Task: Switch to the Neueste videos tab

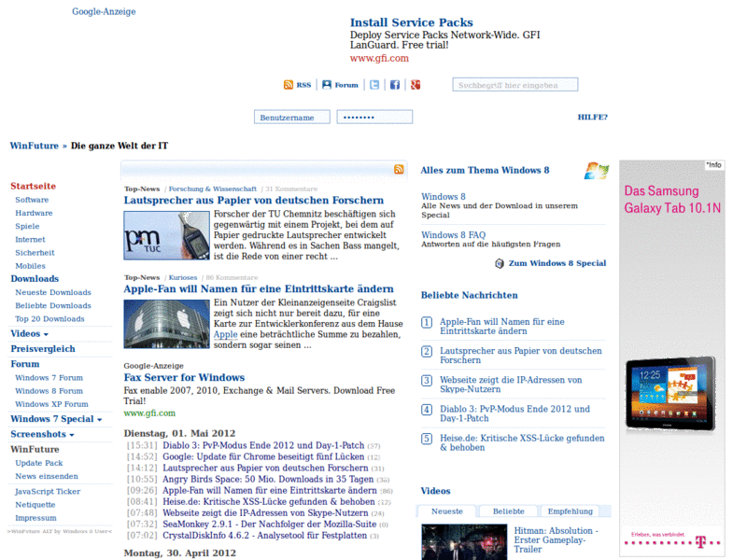Action: (x=447, y=511)
